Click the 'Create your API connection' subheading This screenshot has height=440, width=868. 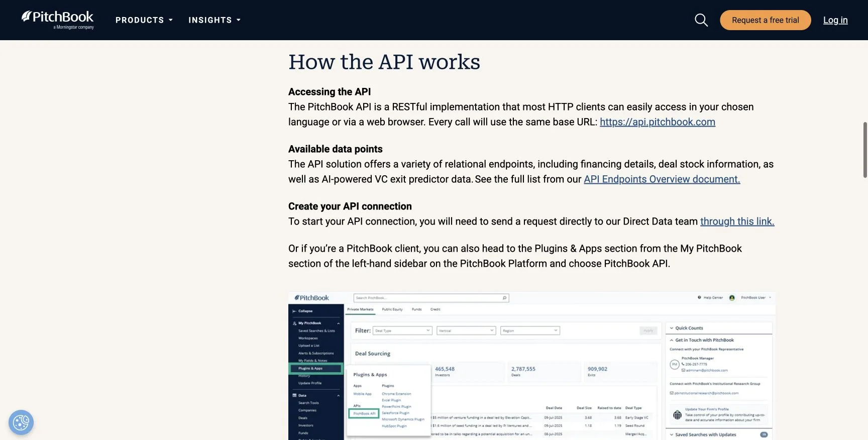tap(350, 206)
